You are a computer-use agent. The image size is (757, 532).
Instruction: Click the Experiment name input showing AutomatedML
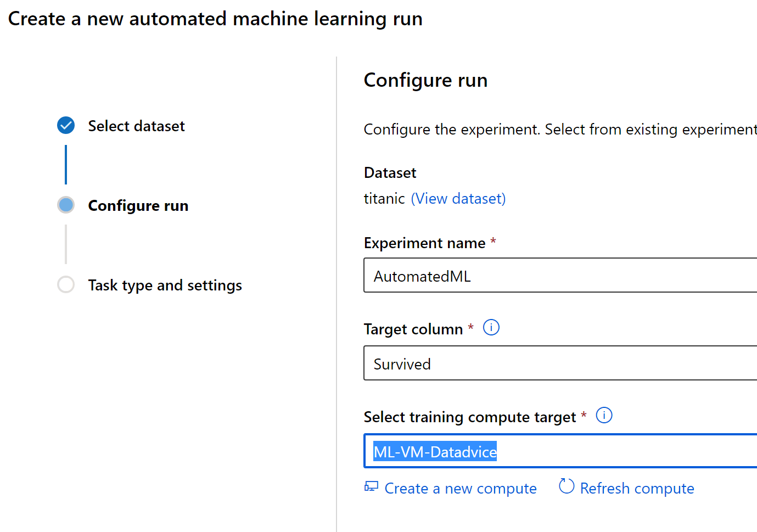pos(421,275)
